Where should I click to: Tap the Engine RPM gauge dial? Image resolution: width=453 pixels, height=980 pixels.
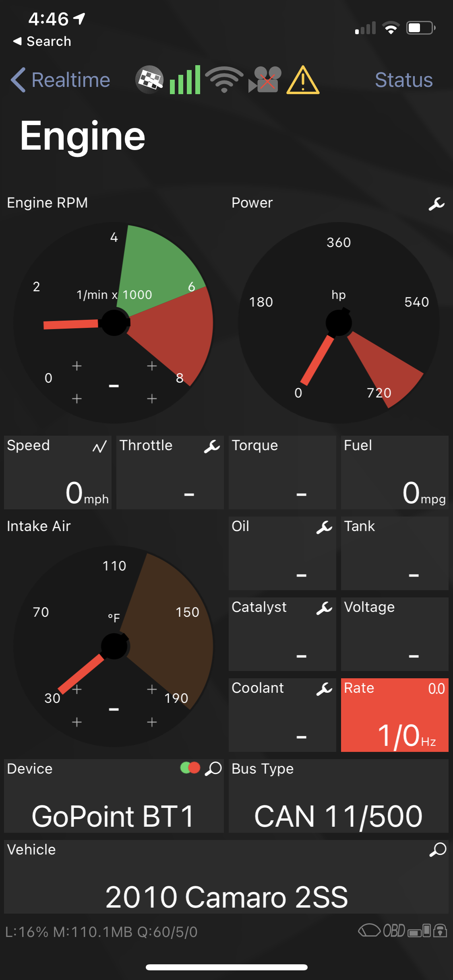tap(114, 323)
